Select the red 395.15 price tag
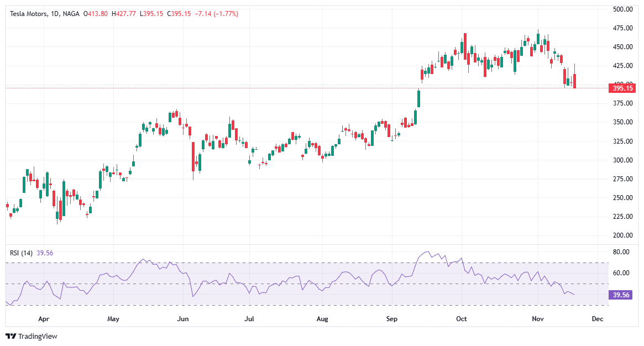This screenshot has height=346, width=644. [x=623, y=88]
